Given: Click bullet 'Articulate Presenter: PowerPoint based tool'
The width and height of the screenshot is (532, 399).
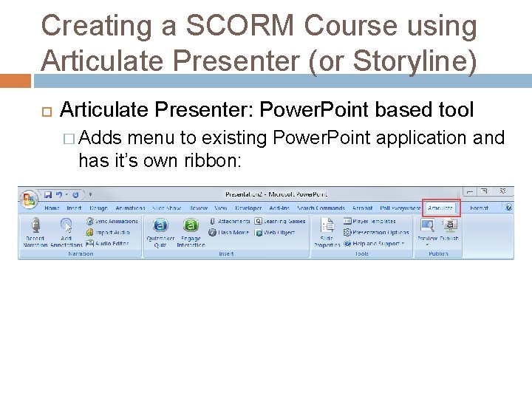Looking at the screenshot, I should pos(267,109).
